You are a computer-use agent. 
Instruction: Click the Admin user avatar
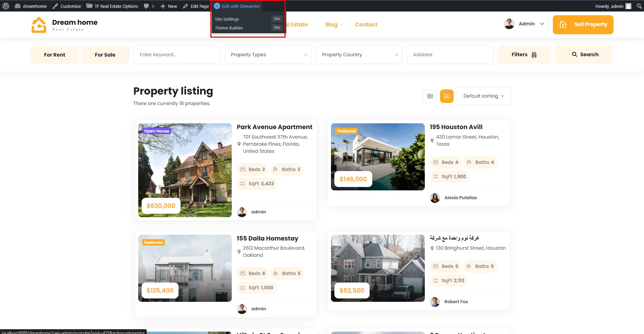click(x=509, y=24)
